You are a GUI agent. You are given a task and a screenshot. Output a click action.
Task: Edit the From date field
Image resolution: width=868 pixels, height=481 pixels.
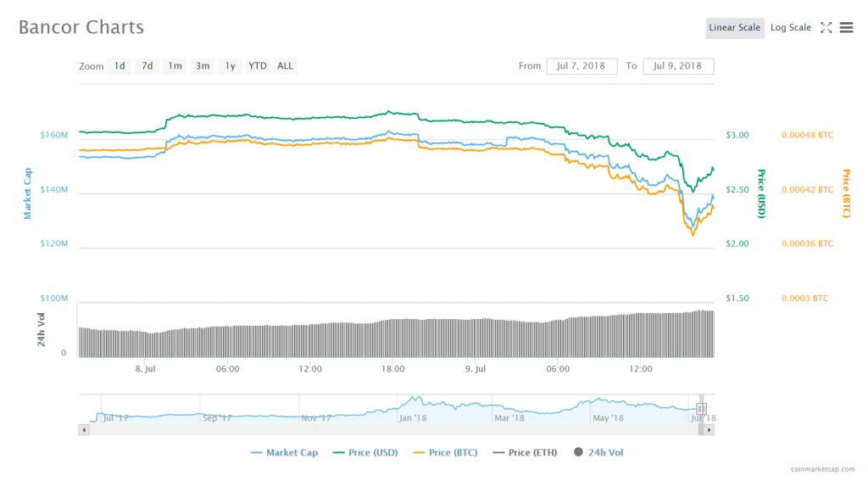pos(581,66)
